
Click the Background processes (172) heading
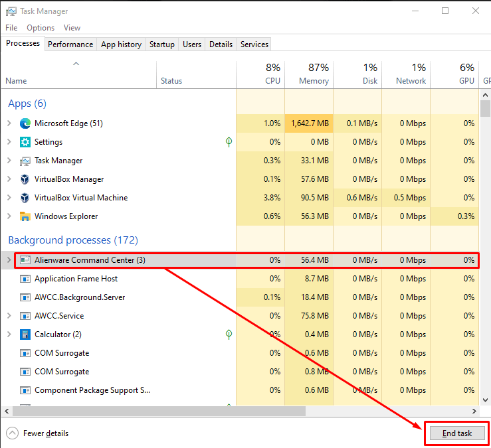pyautogui.click(x=73, y=240)
